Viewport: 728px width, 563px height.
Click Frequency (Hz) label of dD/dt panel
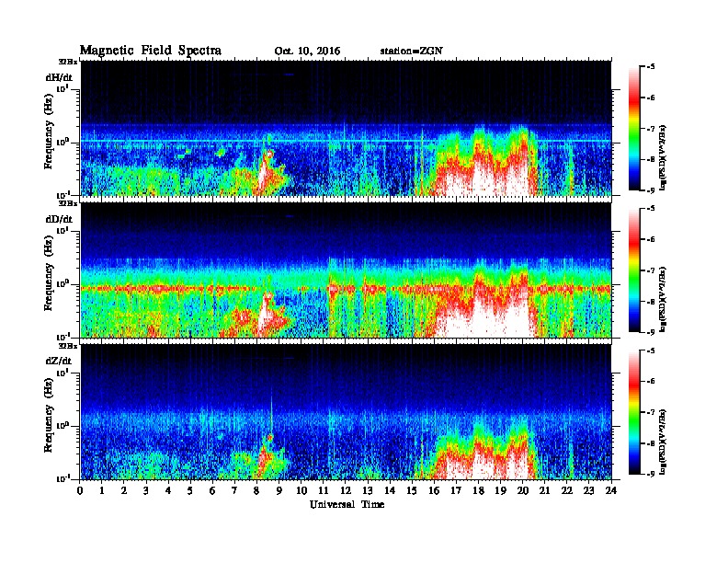(49, 273)
